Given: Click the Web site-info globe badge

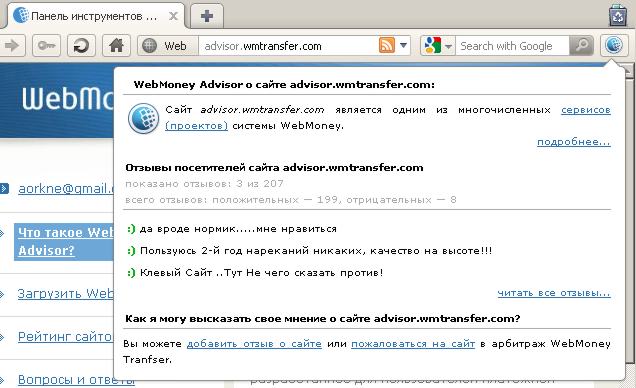Looking at the screenshot, I should tap(168, 46).
